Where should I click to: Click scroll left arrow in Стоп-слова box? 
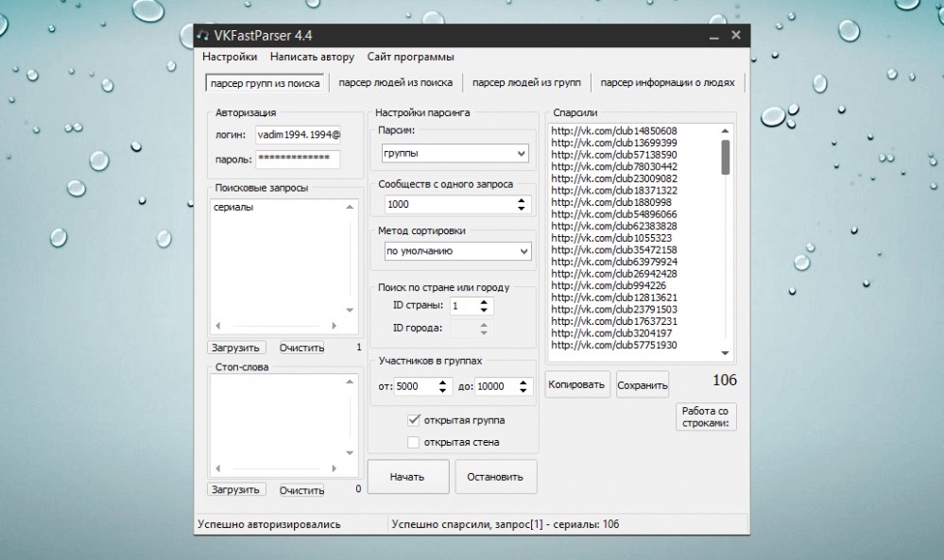coord(218,468)
